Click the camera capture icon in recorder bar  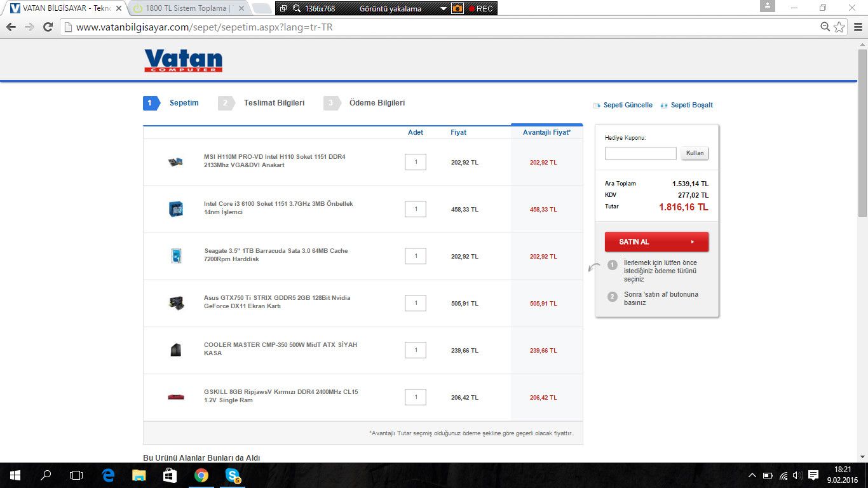457,8
